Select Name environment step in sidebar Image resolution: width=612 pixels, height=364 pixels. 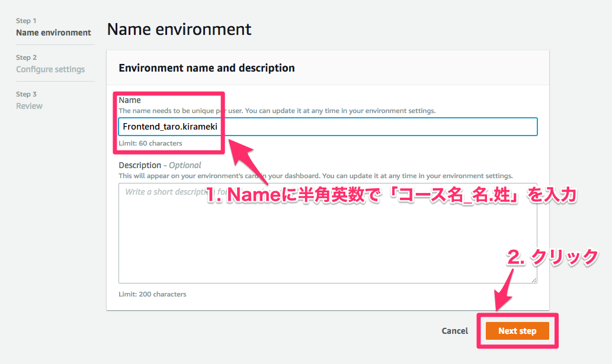click(x=53, y=33)
